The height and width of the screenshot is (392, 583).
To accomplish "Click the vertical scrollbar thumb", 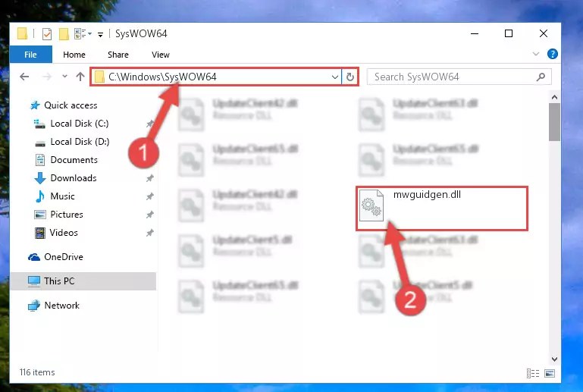I will tap(554, 122).
